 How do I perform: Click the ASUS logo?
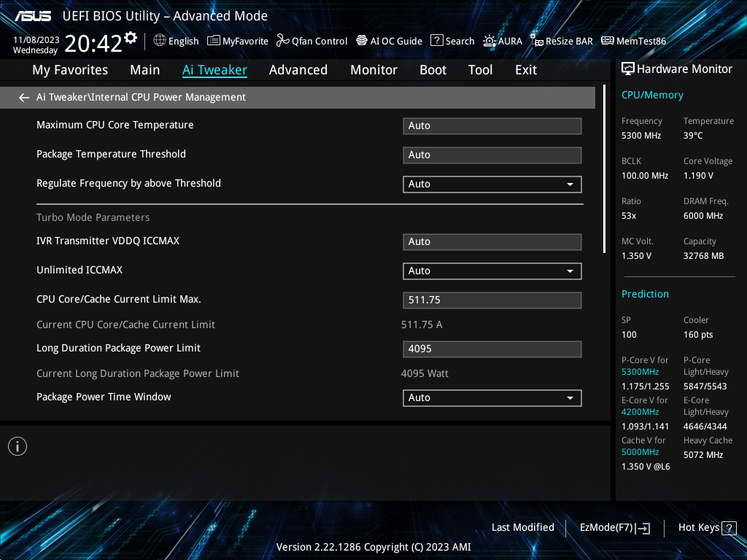click(x=32, y=16)
